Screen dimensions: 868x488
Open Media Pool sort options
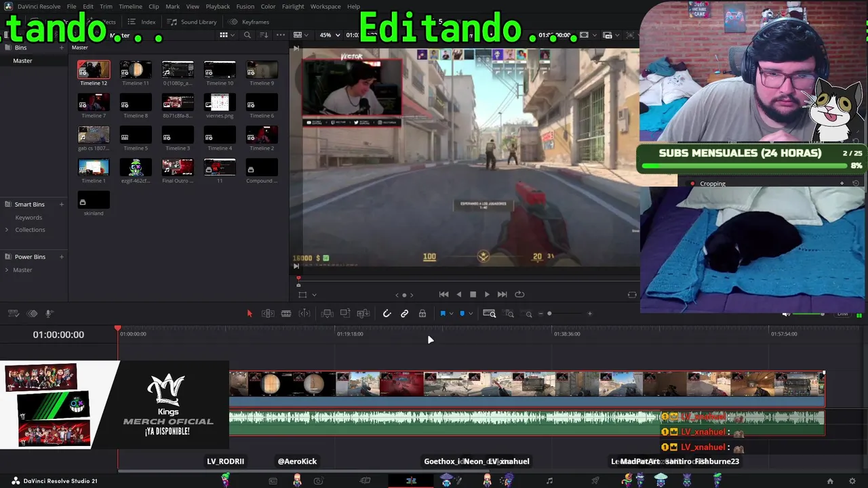(x=264, y=35)
